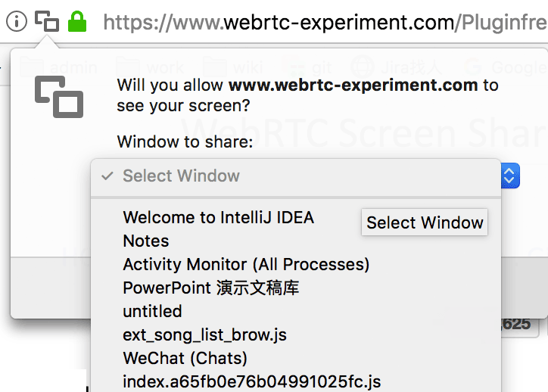Click the screen sharing indicator icon in address bar
Viewport: 548px width, 392px height.
pos(46,21)
